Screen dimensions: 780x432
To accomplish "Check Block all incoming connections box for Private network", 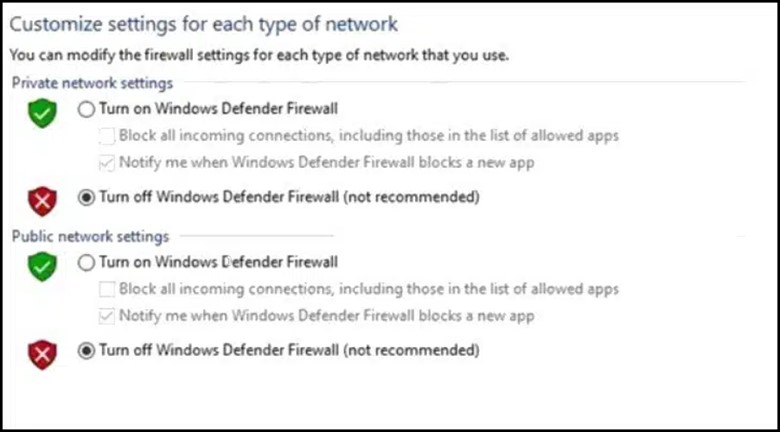I will pos(107,136).
